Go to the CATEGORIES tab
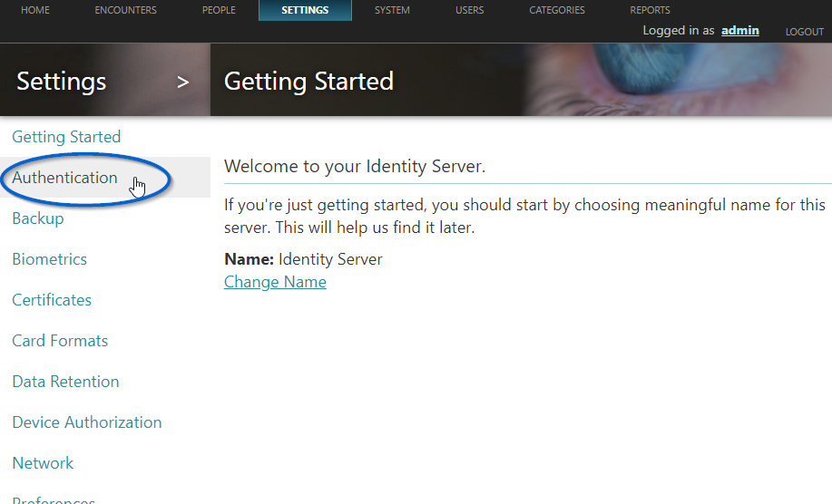Viewport: 832px width, 504px height. (557, 10)
